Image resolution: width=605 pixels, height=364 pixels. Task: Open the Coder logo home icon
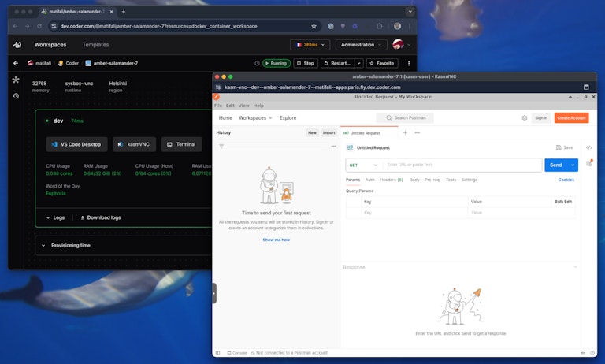17,45
